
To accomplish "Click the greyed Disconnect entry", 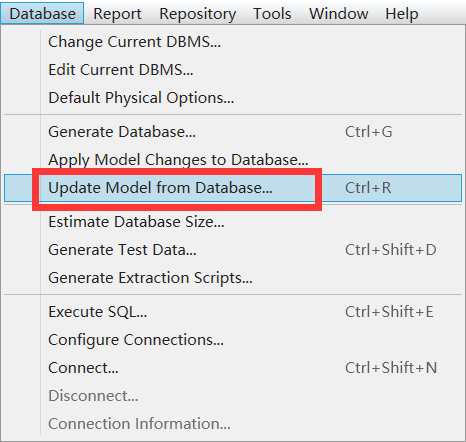I will 233,396.
